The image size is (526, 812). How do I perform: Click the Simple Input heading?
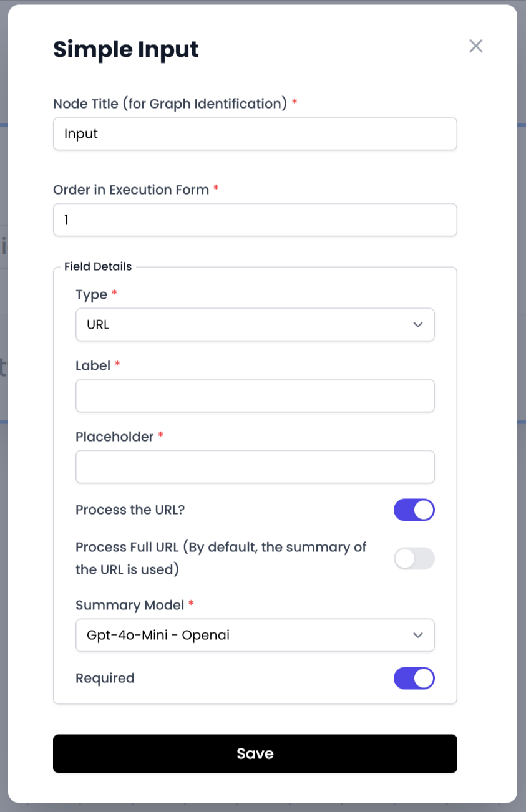tap(126, 49)
